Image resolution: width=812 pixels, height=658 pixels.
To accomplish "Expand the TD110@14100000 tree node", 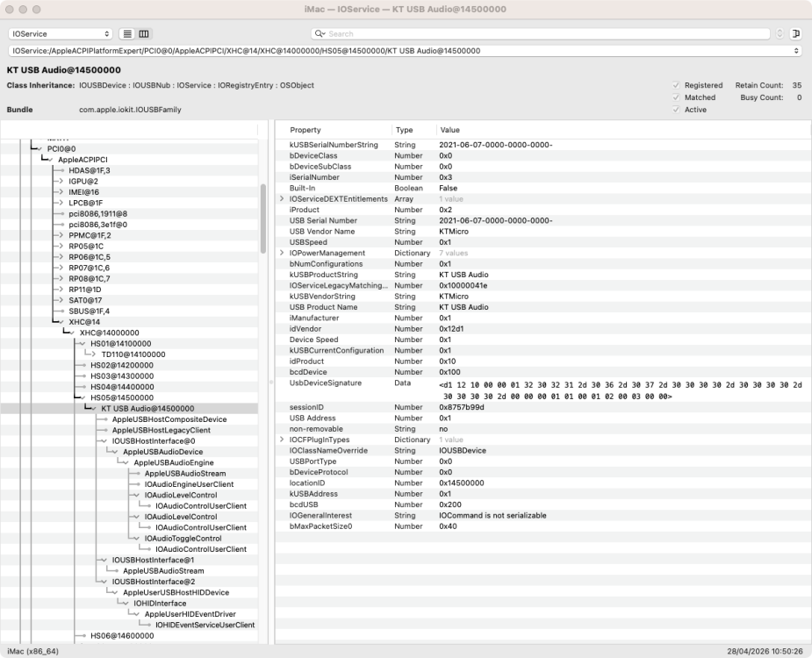I will 94,354.
